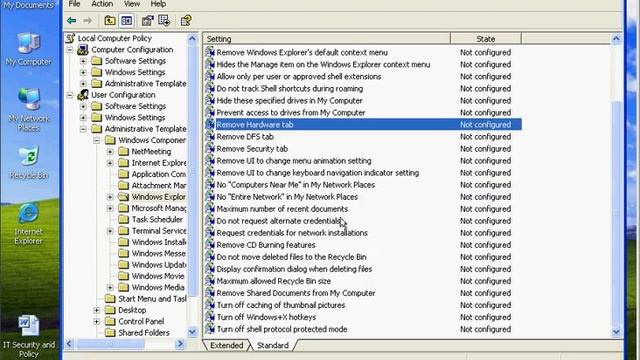The width and height of the screenshot is (640, 360).
Task: Click right arrow of tree horizontal scrollbar
Action: [180, 344]
